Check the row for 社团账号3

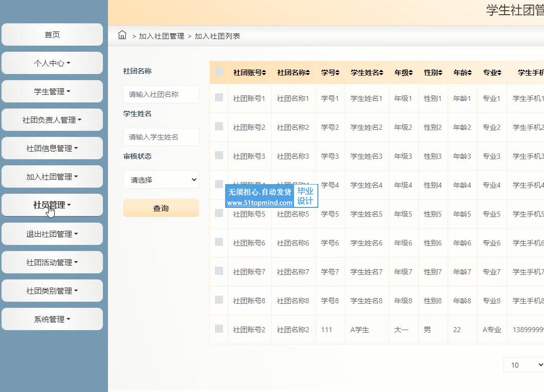tap(219, 155)
